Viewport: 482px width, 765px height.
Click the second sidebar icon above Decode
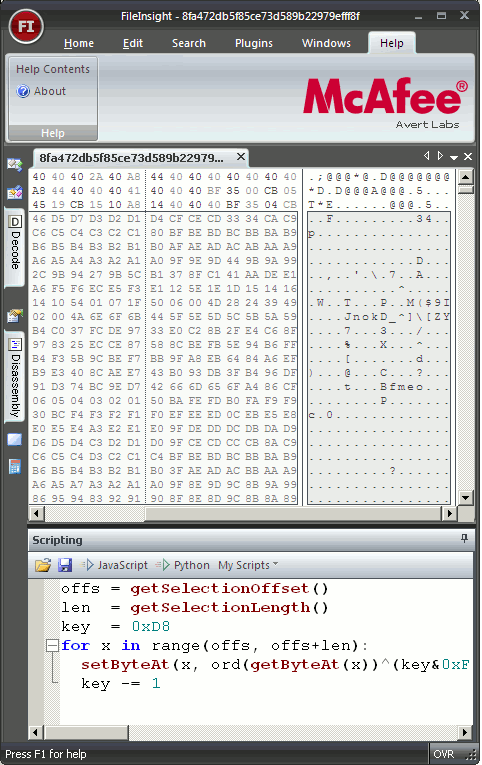tap(15, 193)
